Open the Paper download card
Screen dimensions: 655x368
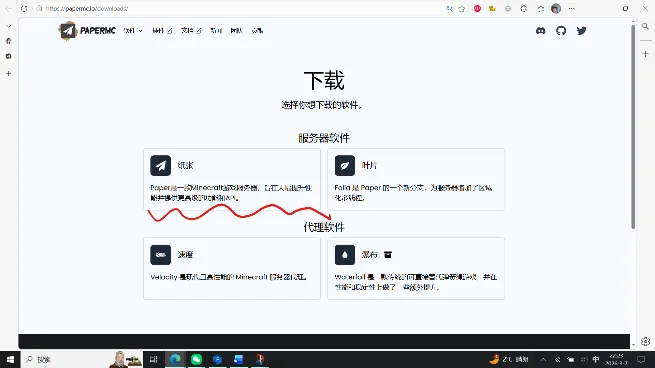(232, 179)
